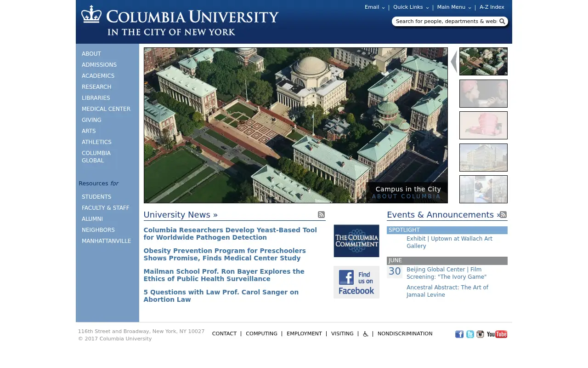The image size is (588, 368).
Task: Open the A-Z Index link
Action: [492, 7]
